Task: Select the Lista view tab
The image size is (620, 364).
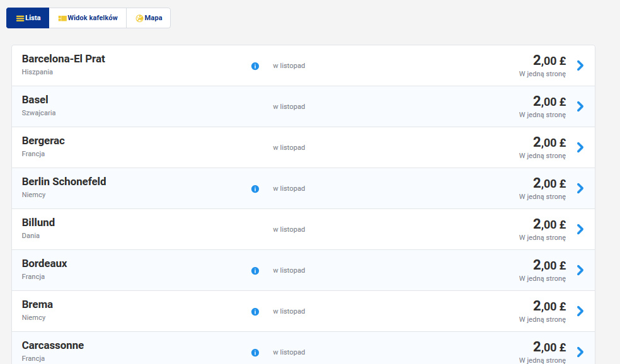Action: point(28,18)
